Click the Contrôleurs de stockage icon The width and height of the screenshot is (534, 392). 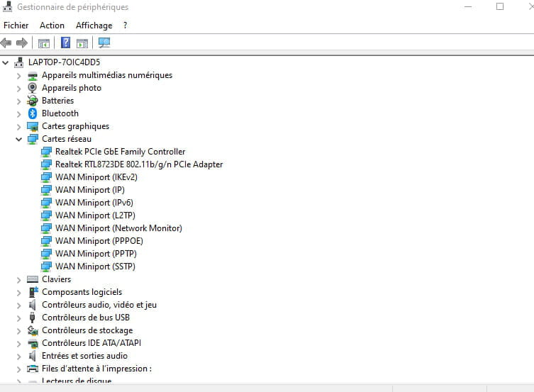coord(33,330)
